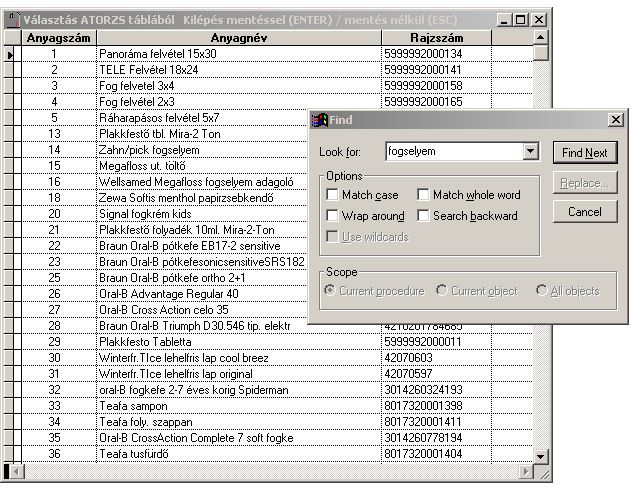Toggle the Wrap around checkbox
Screen dimensions: 632x487
coord(332,216)
